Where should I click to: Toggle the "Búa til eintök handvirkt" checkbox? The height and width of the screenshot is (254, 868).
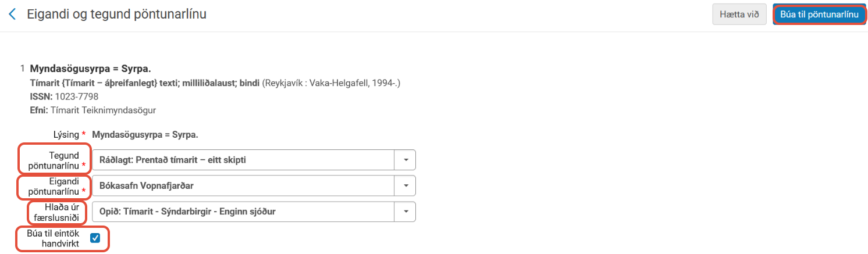pyautogui.click(x=95, y=238)
